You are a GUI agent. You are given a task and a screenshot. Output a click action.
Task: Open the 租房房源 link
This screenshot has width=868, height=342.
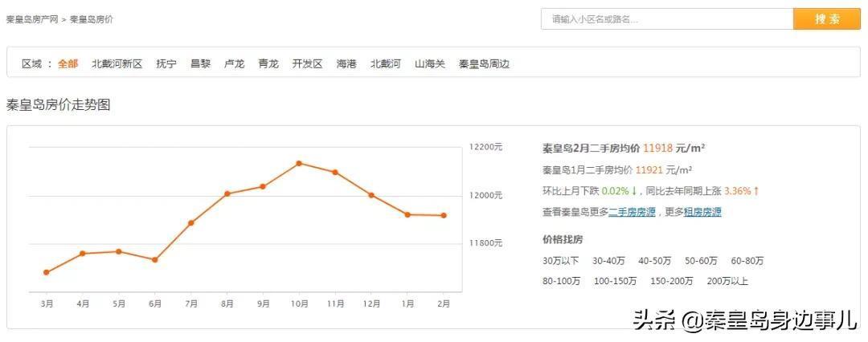pyautogui.click(x=702, y=212)
